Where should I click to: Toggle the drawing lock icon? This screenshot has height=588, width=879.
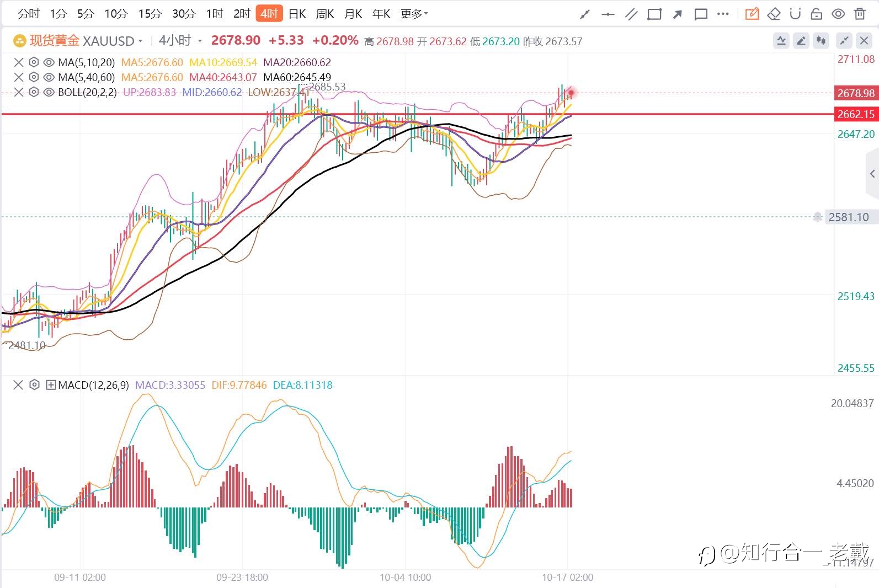pos(817,14)
